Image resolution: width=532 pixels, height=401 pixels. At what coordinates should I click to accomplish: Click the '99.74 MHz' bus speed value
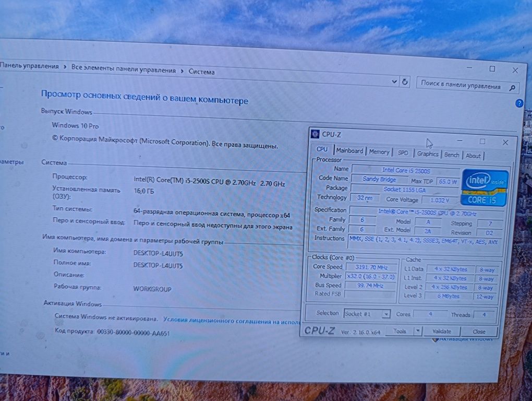(x=370, y=286)
